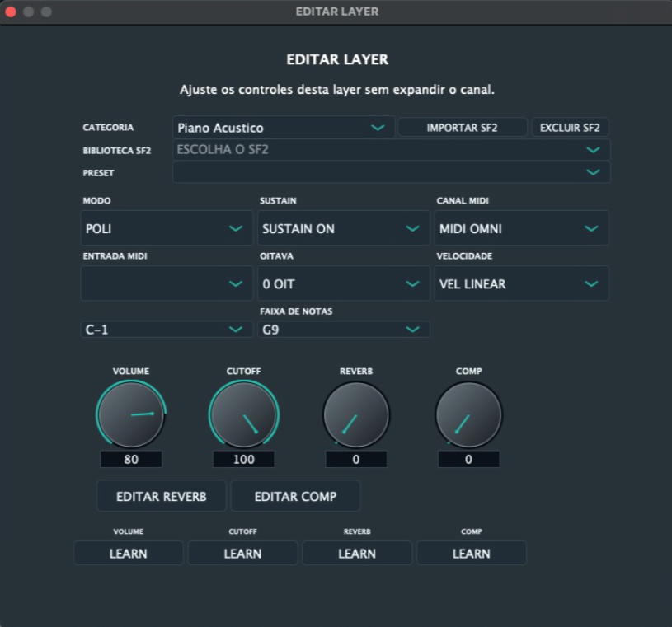Open the Oitava dropdown showing 0 OIT

point(343,283)
